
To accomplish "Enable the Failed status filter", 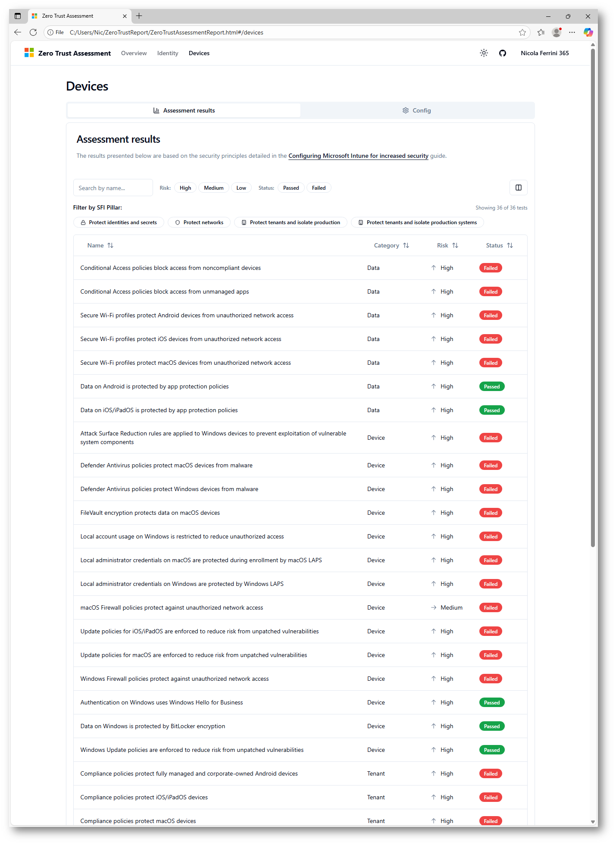I will click(319, 188).
